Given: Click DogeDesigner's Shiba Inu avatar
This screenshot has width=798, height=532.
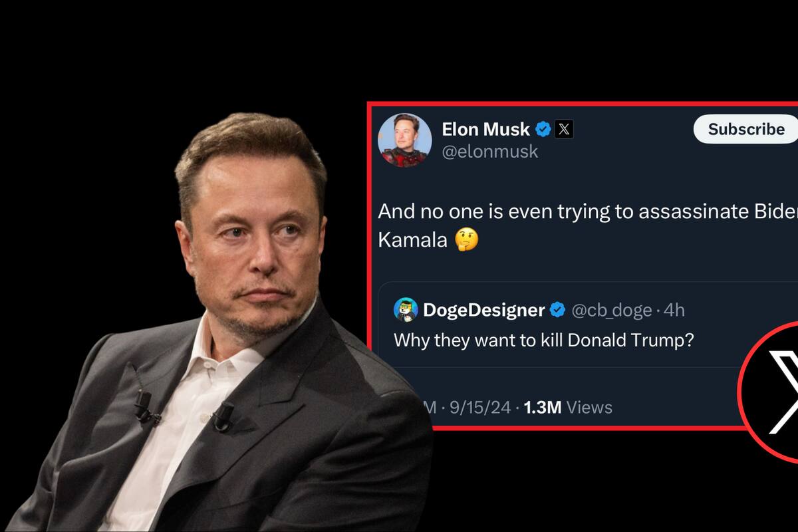Looking at the screenshot, I should 406,309.
